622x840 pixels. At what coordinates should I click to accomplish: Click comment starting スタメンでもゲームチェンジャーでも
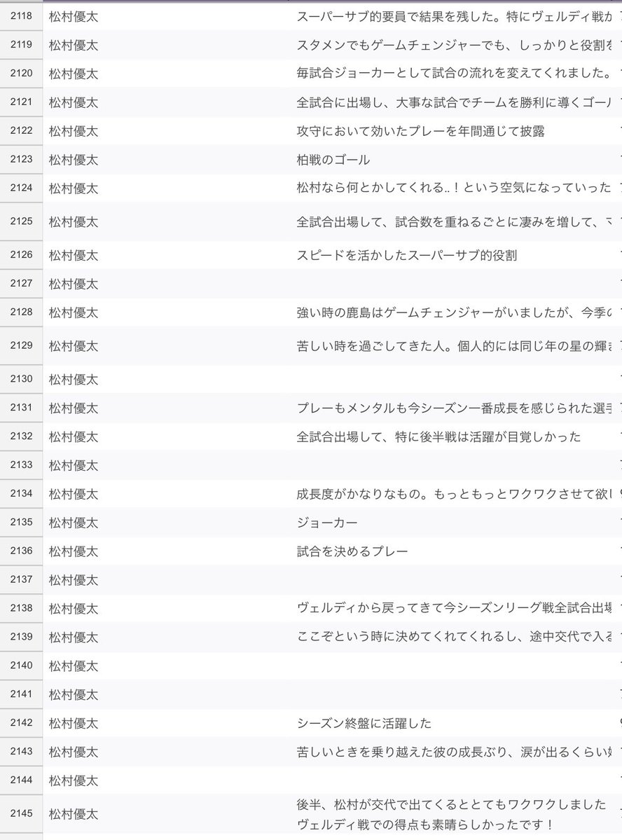pyautogui.click(x=455, y=45)
